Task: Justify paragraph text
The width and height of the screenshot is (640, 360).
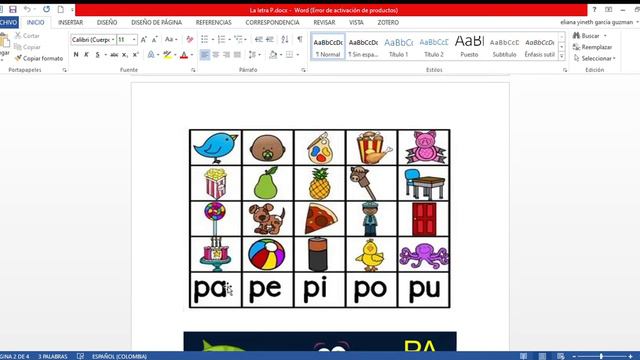Action: pos(237,54)
